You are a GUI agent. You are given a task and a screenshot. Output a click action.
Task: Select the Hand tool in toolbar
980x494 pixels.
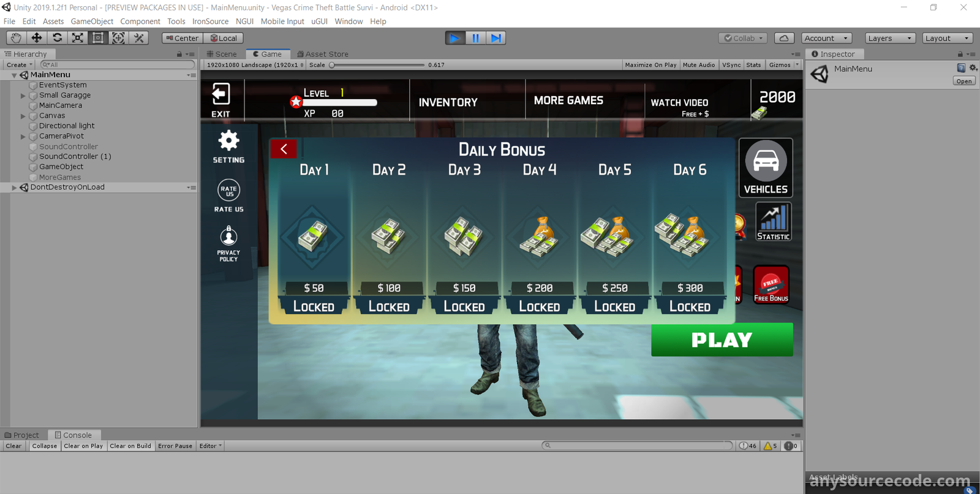tap(16, 38)
